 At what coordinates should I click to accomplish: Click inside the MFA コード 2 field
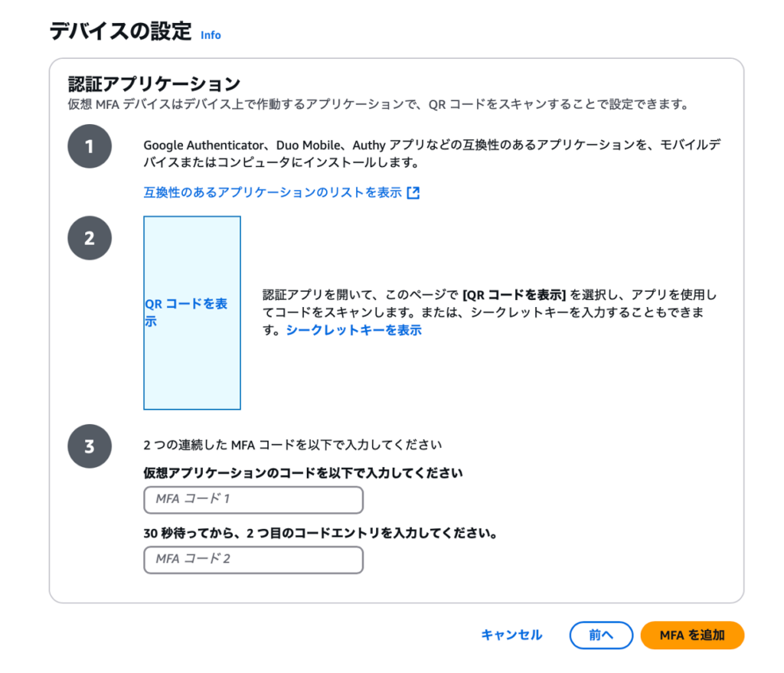point(253,560)
